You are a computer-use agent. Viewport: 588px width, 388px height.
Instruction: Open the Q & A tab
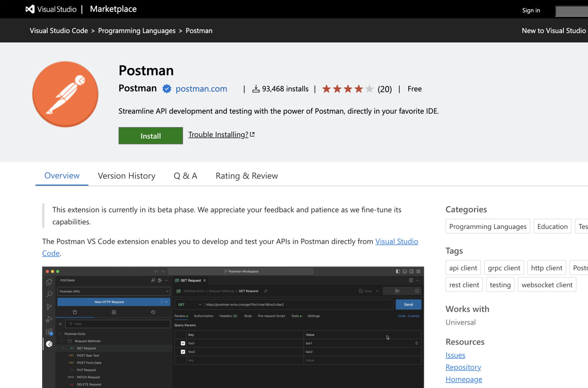186,176
